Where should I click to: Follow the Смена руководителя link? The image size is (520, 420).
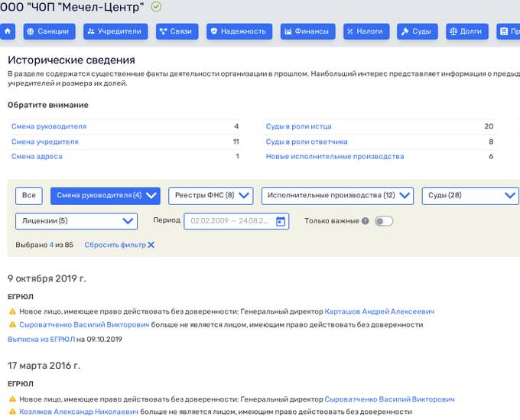click(49, 126)
